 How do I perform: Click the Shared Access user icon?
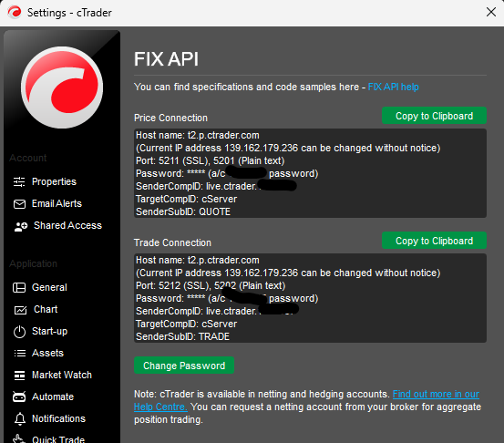21,226
